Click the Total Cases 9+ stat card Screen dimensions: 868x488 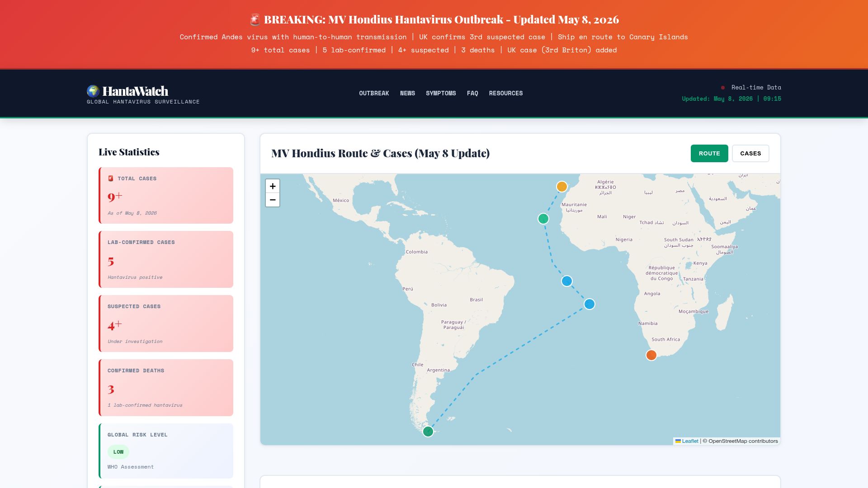[x=166, y=195]
